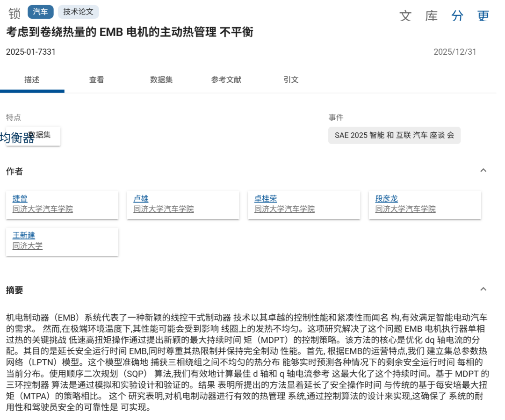Select the 技术论文 tag
505x420 pixels.
[78, 12]
